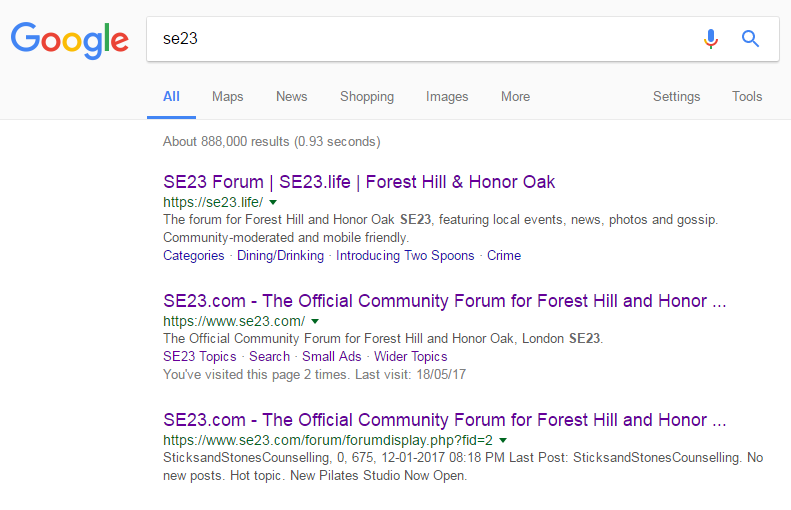
Task: Open the SE23 Forum | SE23.life result
Action: click(358, 182)
